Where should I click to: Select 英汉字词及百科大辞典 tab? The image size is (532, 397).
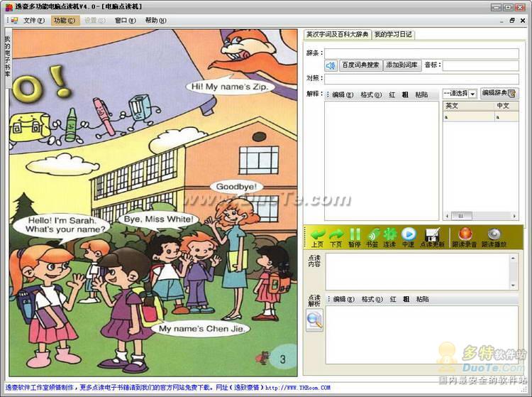tap(337, 34)
